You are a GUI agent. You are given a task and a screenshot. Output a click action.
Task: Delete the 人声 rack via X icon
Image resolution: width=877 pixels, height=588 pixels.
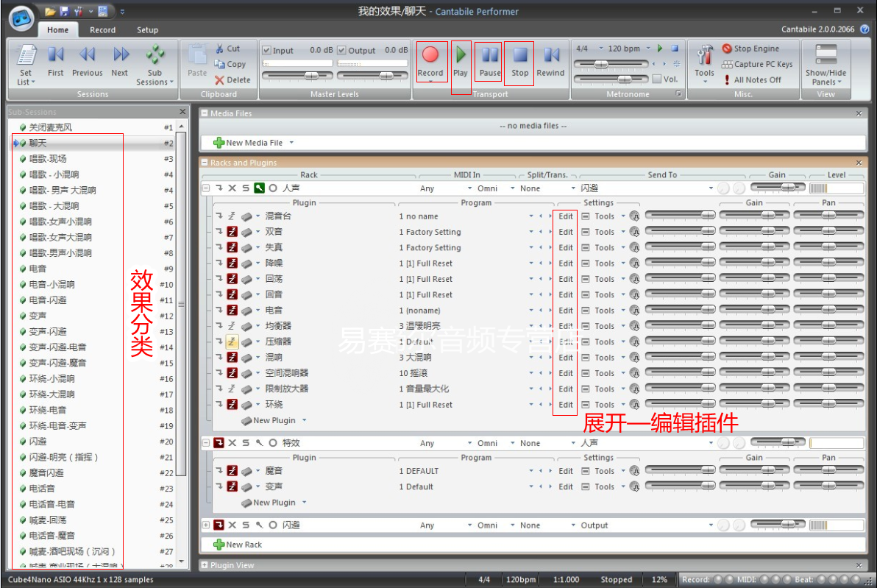(x=232, y=188)
